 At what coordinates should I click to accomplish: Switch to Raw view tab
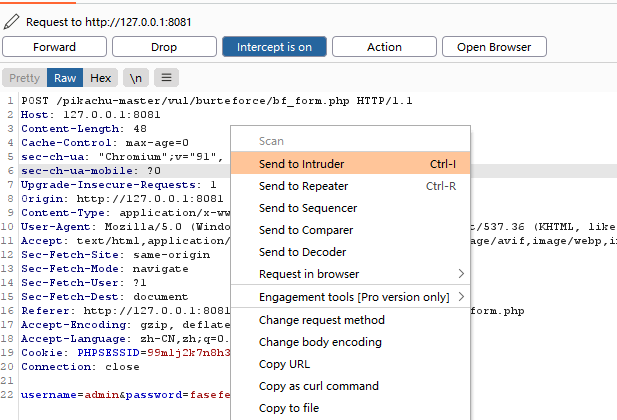[x=65, y=78]
